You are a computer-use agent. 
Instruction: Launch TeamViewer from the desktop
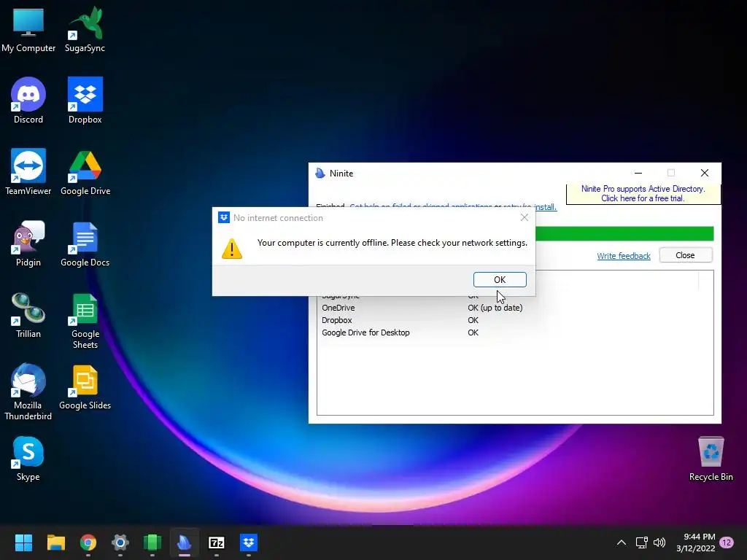[x=28, y=172]
